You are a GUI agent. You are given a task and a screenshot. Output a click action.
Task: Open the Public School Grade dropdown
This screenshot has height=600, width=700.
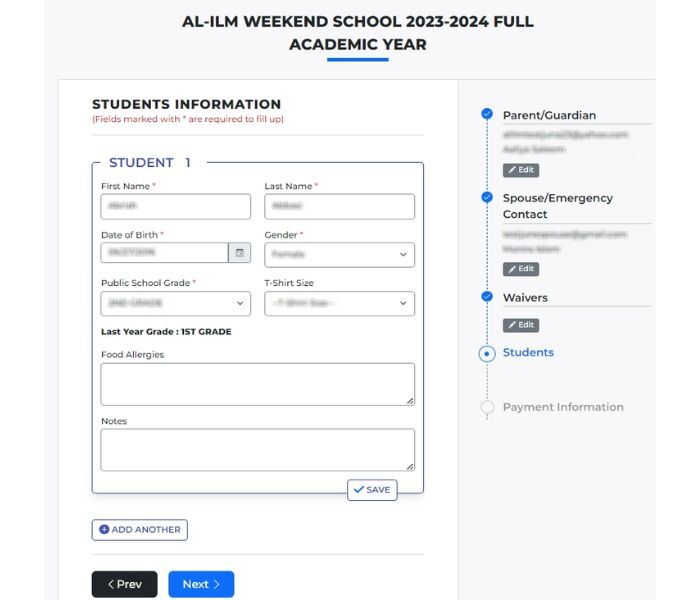[x=176, y=303]
